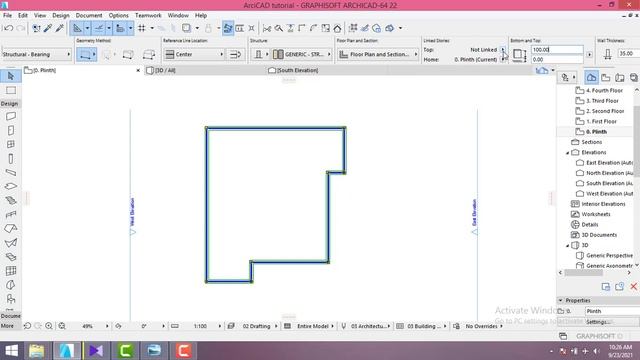Choose the rotated rectangle wall geometry method

coord(149,54)
